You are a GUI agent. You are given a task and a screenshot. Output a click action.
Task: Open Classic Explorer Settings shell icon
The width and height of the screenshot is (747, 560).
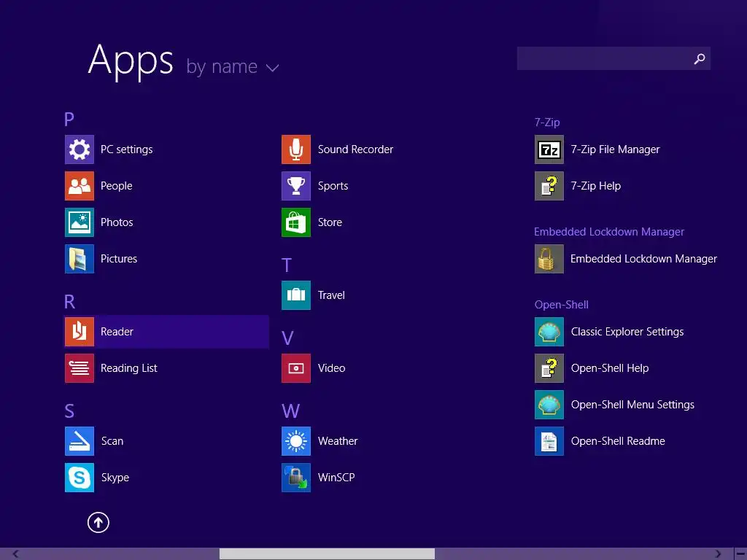point(549,332)
